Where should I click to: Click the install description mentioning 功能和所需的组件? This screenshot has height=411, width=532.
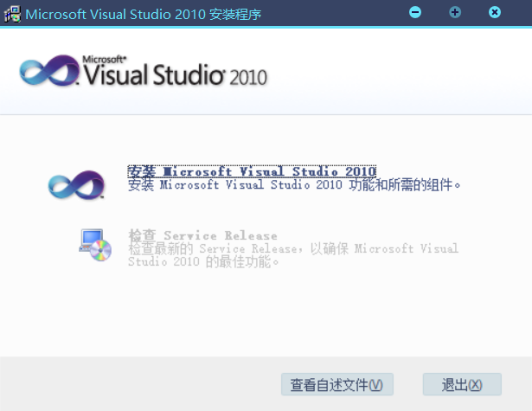(x=295, y=184)
